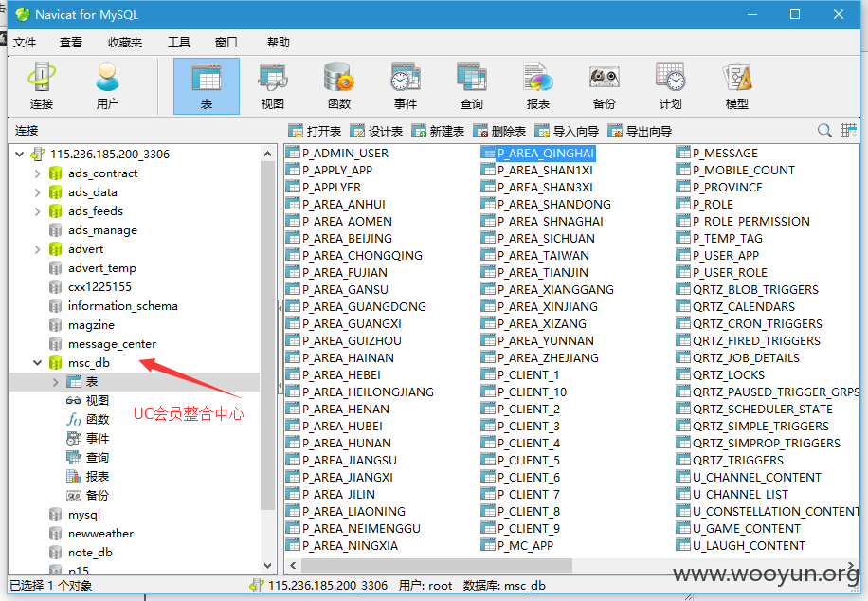Image resolution: width=868 pixels, height=601 pixels.
Task: Select table P_ROLE_PERMISSION
Action: pos(743,222)
